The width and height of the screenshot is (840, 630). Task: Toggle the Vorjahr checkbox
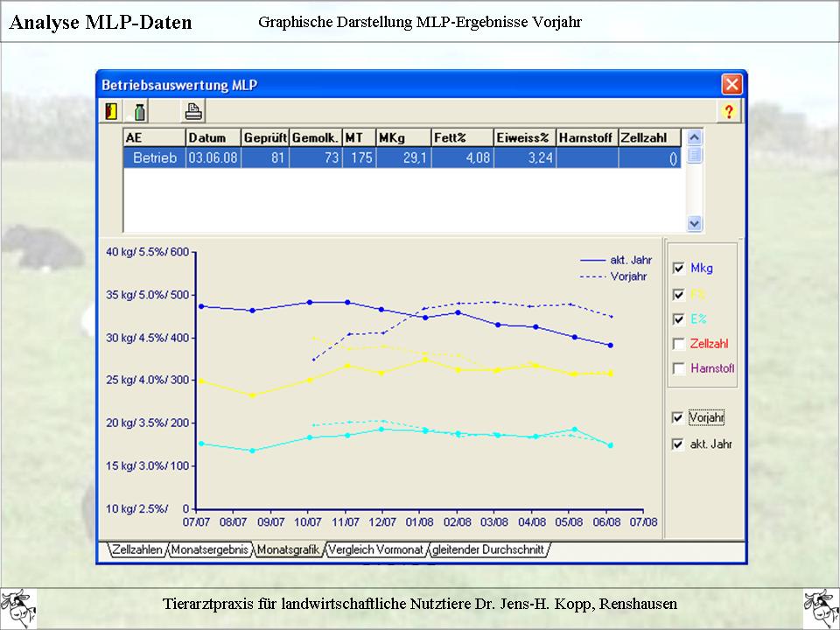click(678, 418)
